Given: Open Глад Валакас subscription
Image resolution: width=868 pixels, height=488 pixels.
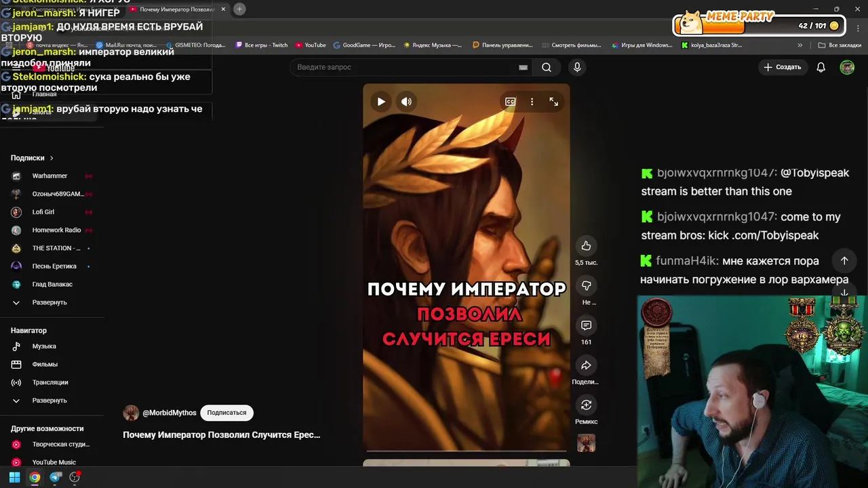Looking at the screenshot, I should tap(52, 284).
